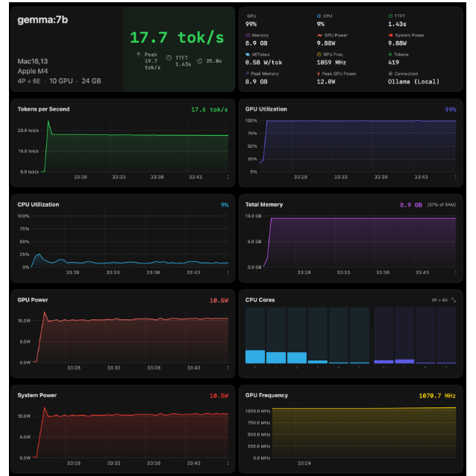Click the gemma:7b model title
This screenshot has height=476, width=476.
[x=43, y=20]
